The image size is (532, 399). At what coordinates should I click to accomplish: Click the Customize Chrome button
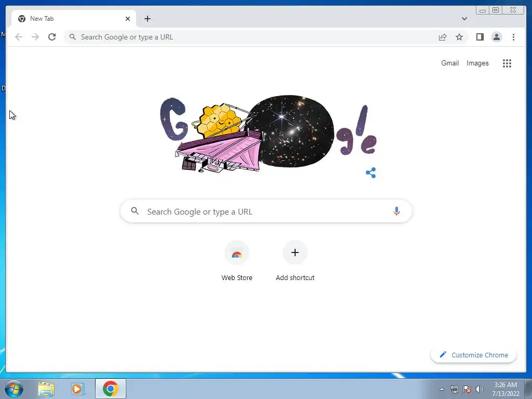(474, 355)
